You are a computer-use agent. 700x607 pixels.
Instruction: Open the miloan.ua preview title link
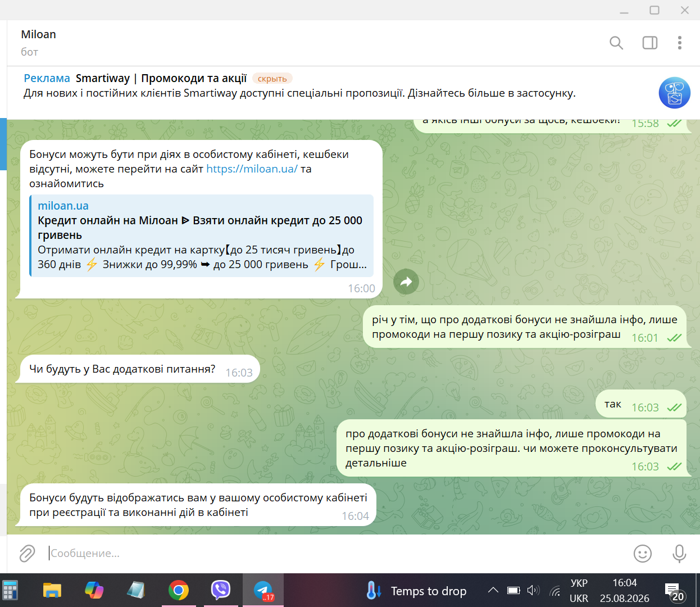click(63, 206)
